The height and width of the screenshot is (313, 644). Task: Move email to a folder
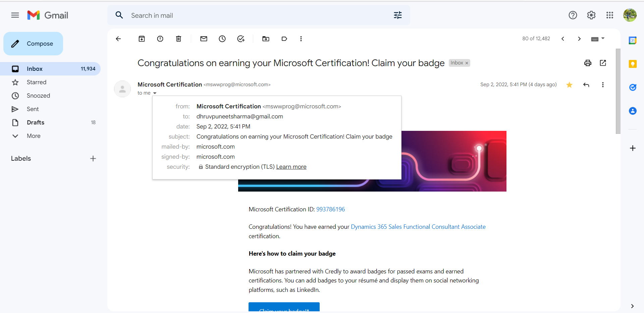click(266, 39)
